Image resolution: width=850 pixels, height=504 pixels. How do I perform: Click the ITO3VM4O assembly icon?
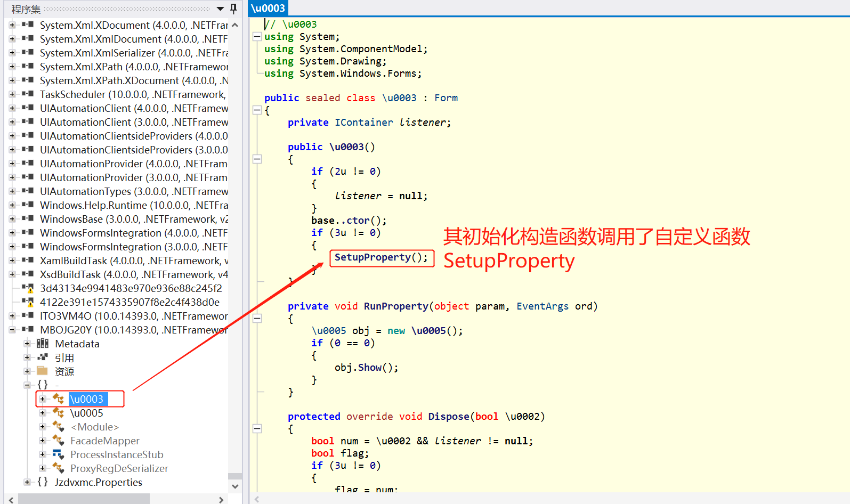click(x=28, y=316)
